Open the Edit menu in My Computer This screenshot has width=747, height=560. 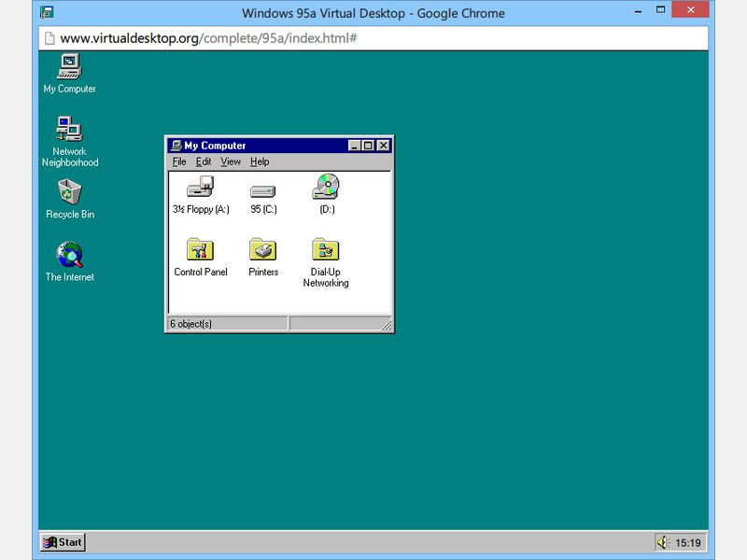204,161
